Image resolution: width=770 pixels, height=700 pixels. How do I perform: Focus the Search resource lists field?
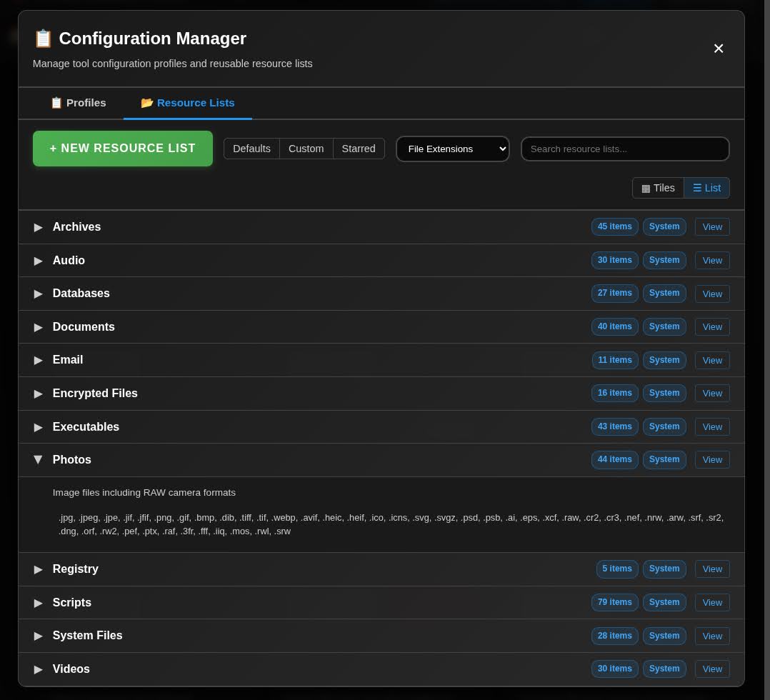point(625,149)
